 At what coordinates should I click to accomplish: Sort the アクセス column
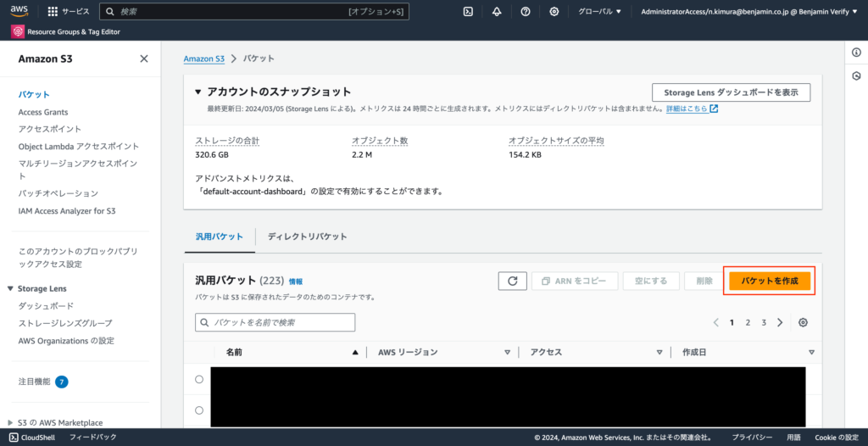(659, 353)
